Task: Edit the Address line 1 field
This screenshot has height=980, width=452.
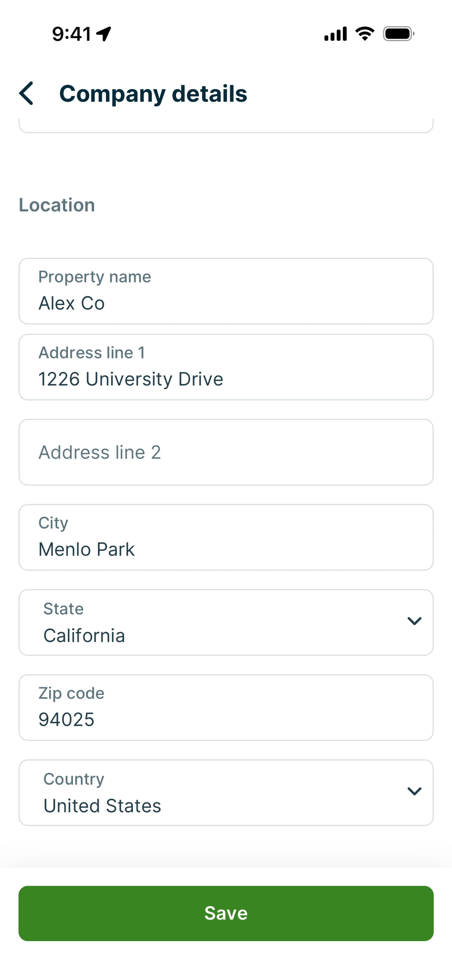Action: click(226, 367)
